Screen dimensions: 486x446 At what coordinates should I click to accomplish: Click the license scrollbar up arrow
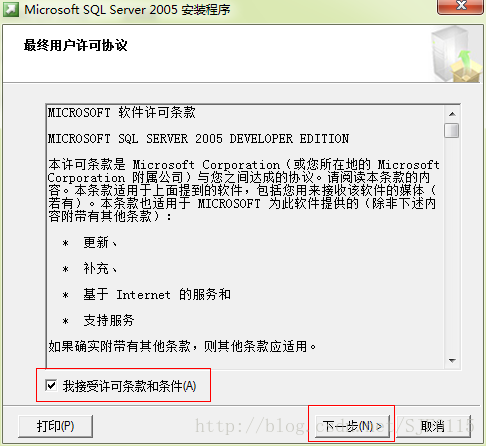[452, 114]
